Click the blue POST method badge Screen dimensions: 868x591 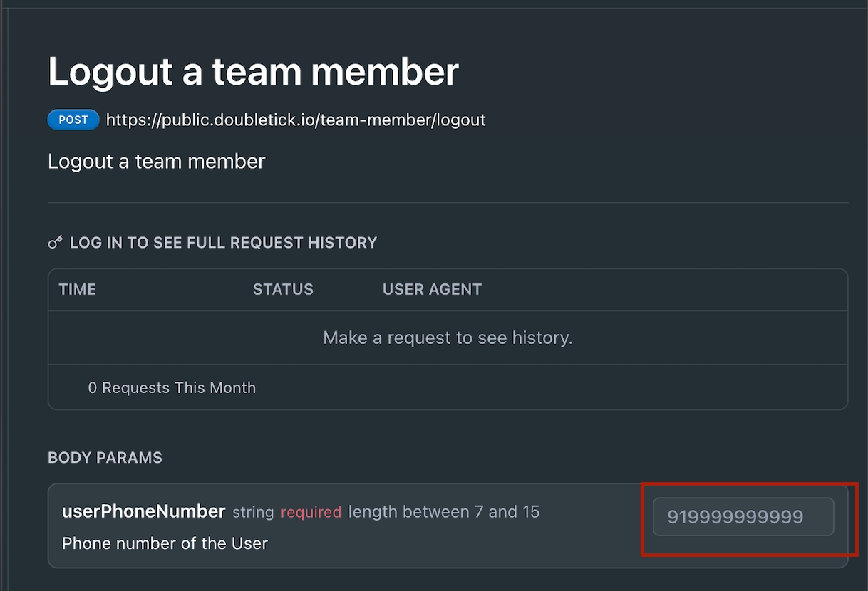tap(73, 120)
